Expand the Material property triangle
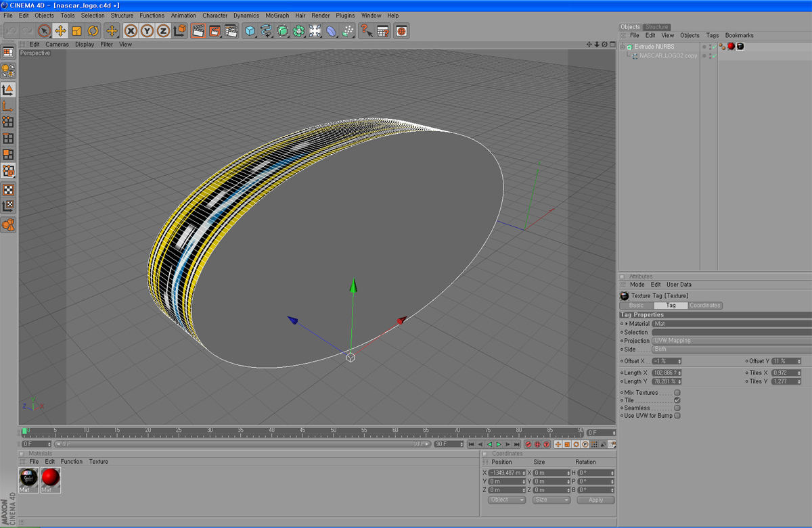 point(627,324)
